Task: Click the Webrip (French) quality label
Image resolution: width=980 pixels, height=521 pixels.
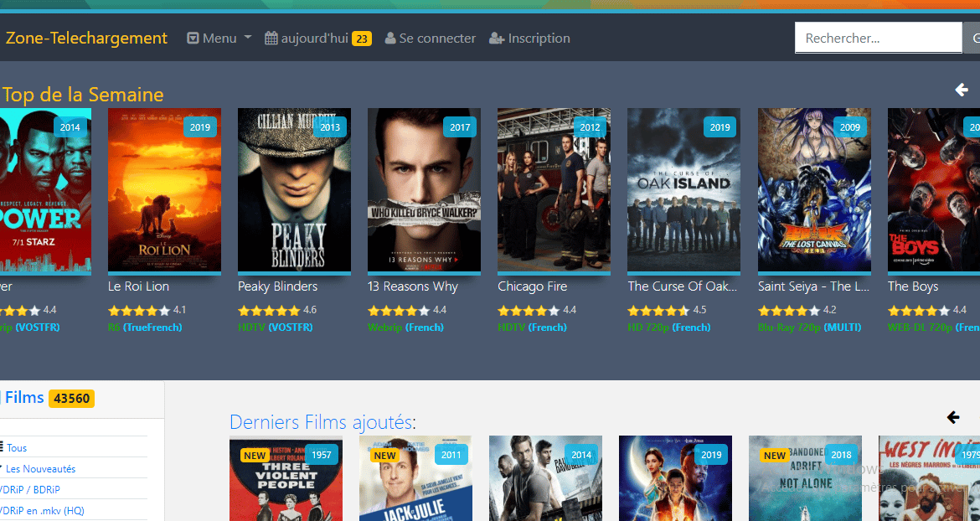Action: pyautogui.click(x=405, y=328)
